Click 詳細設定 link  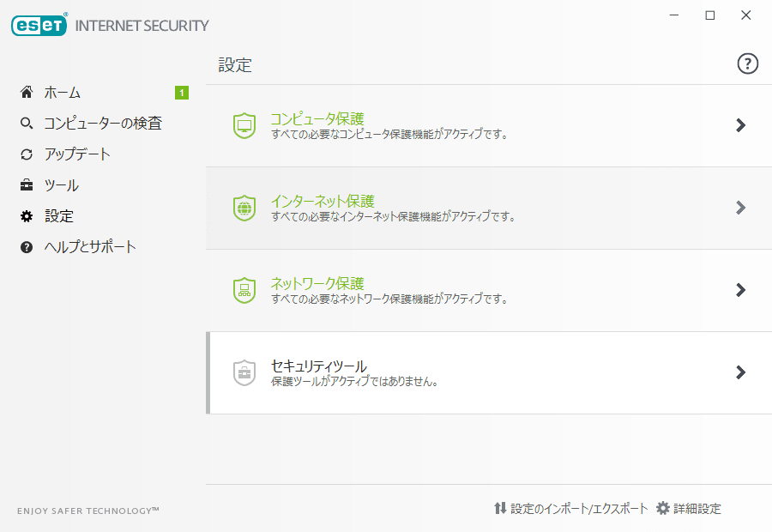pyautogui.click(x=697, y=508)
